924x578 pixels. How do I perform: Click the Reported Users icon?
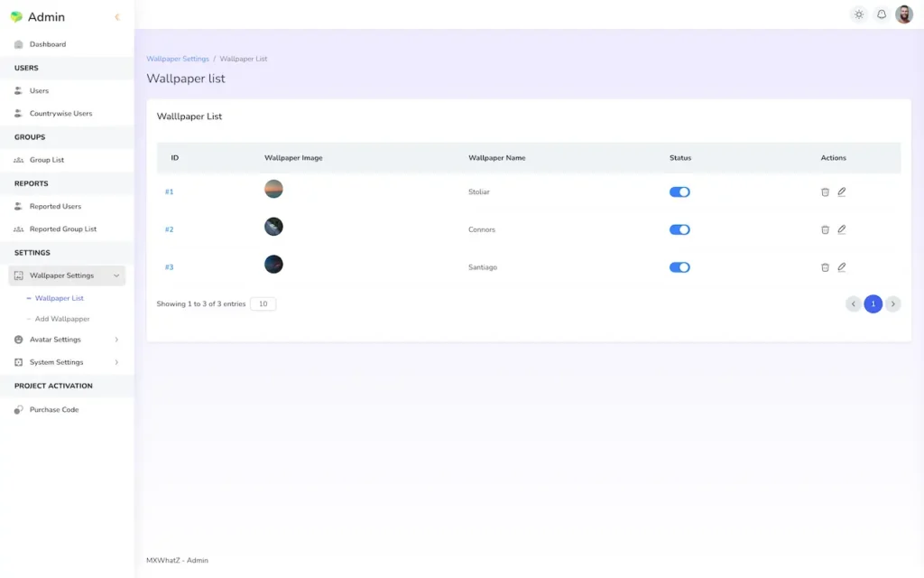click(18, 207)
